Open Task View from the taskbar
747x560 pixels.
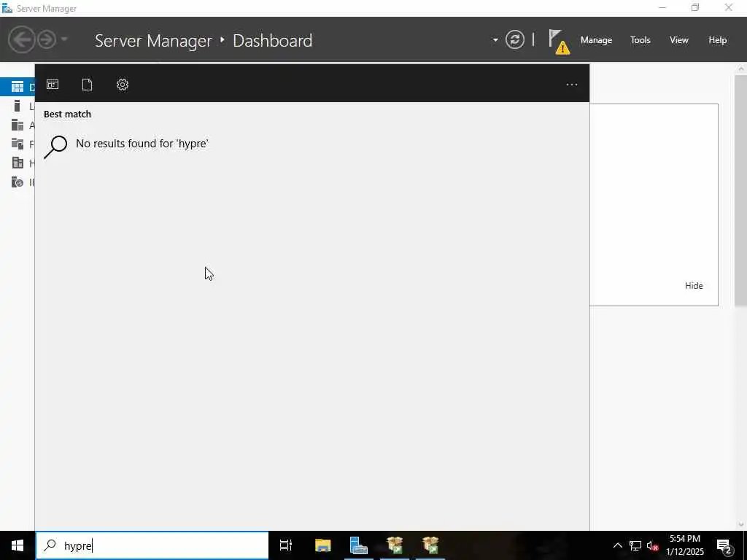(286, 545)
